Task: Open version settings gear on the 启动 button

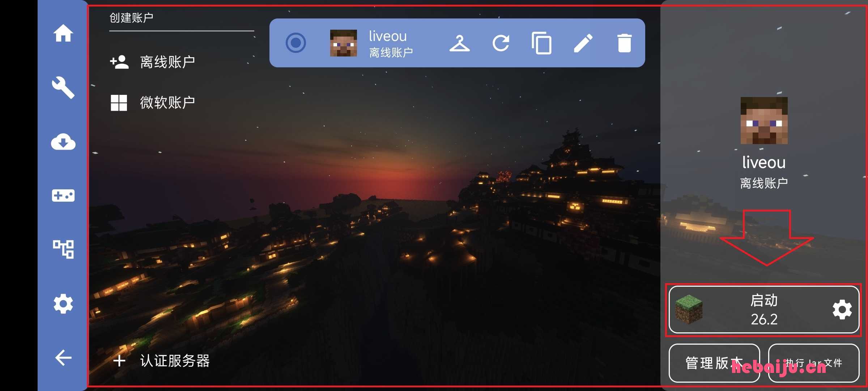Action: (842, 310)
